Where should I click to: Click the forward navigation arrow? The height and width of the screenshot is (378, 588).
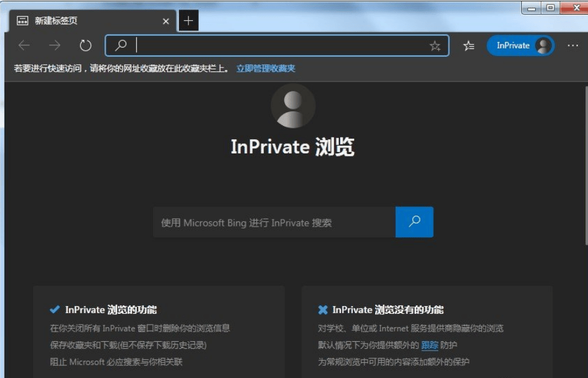click(x=55, y=45)
